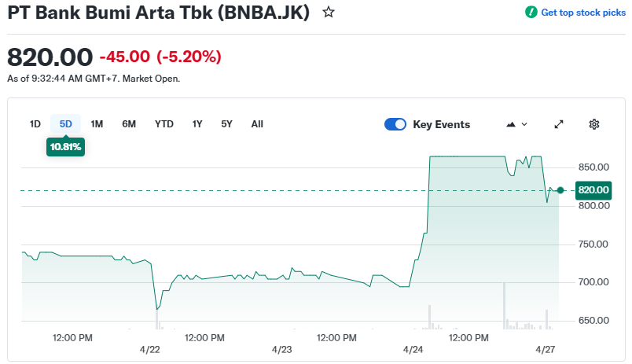Click the Key Events label
Screen dimensions: 632x364
(441, 124)
